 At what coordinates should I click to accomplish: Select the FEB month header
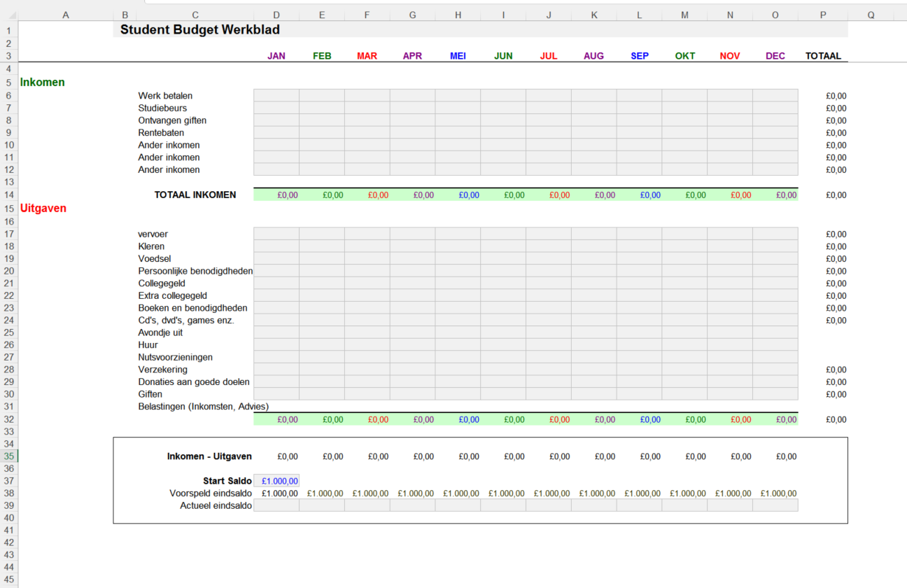point(322,56)
